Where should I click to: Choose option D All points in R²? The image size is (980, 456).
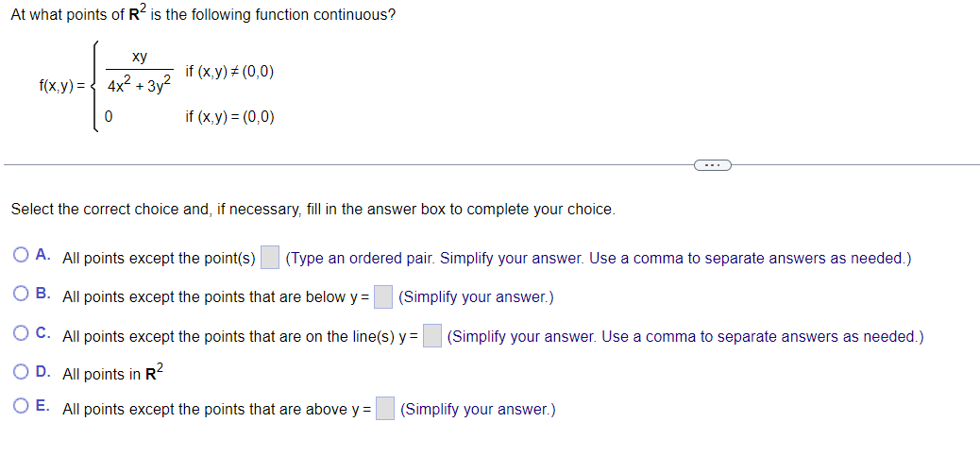coord(21,372)
